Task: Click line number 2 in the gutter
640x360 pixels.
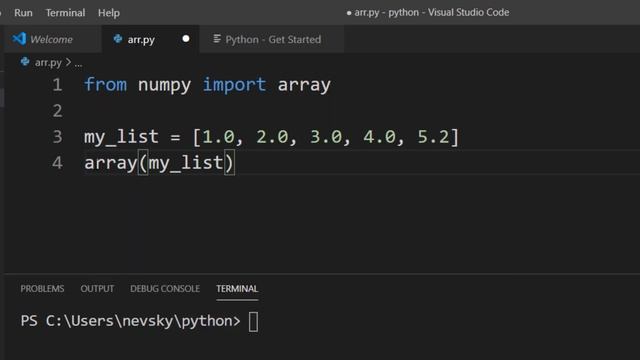Action: (x=57, y=111)
